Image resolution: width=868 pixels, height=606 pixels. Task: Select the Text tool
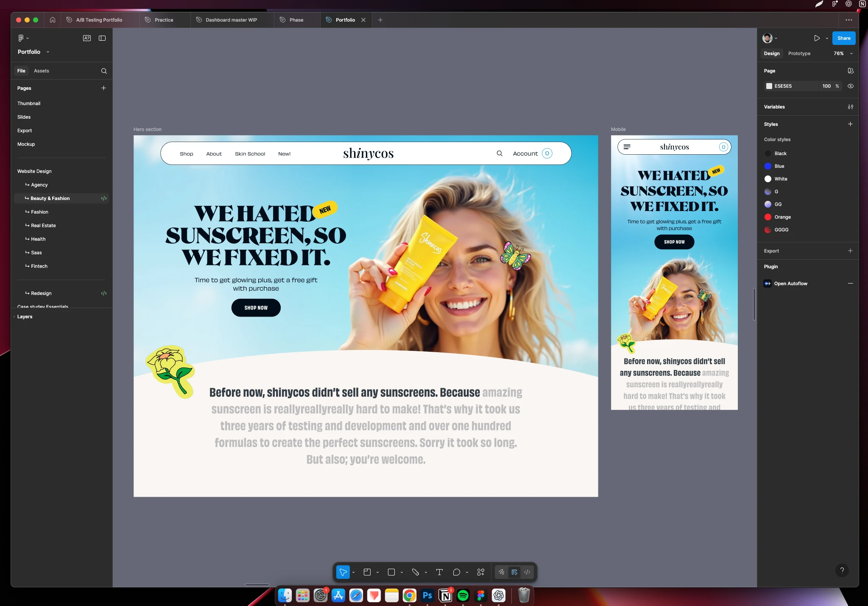point(439,572)
